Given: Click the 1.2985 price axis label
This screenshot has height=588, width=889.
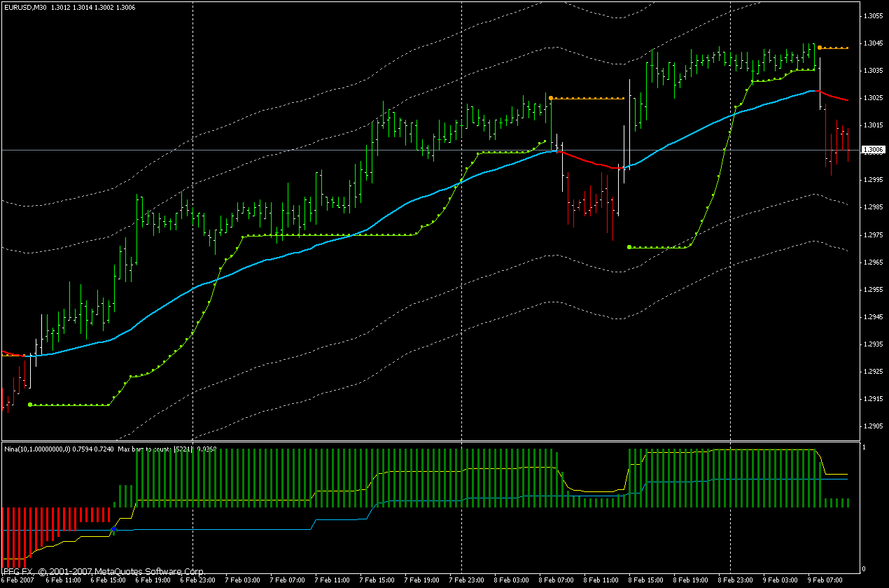Looking at the screenshot, I should point(872,207).
